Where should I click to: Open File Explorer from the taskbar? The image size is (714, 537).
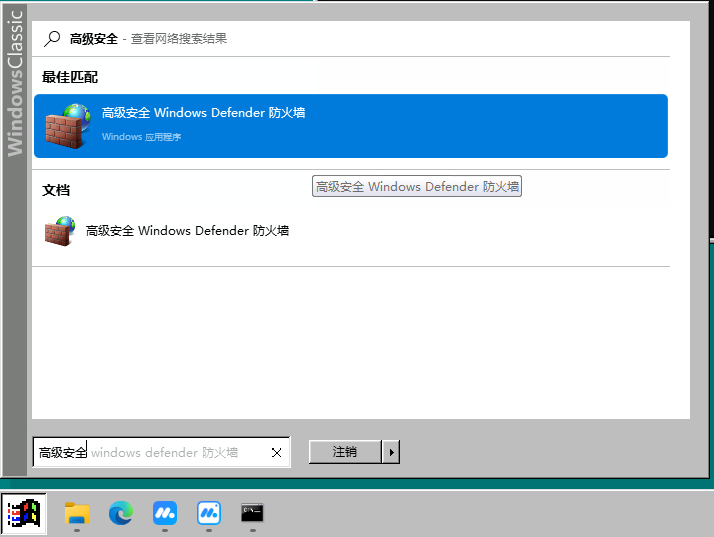pyautogui.click(x=77, y=513)
